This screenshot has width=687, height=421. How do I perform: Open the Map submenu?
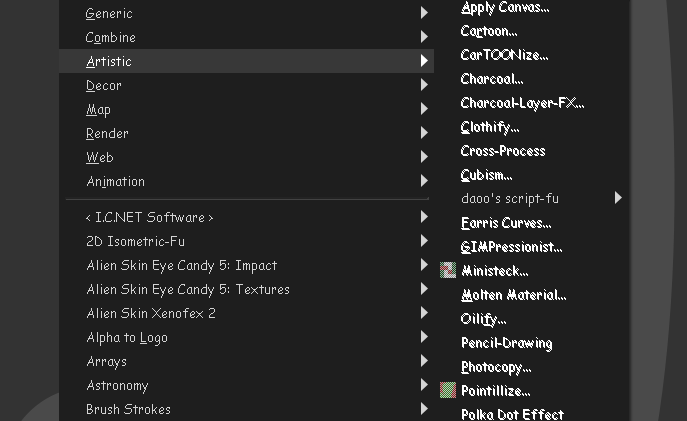pos(247,109)
